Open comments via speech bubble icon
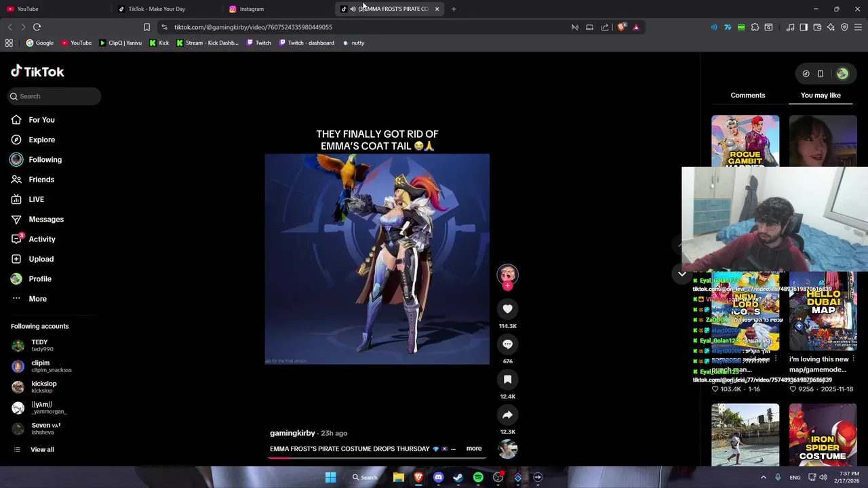Viewport: 868px width, 488px height. (x=507, y=344)
